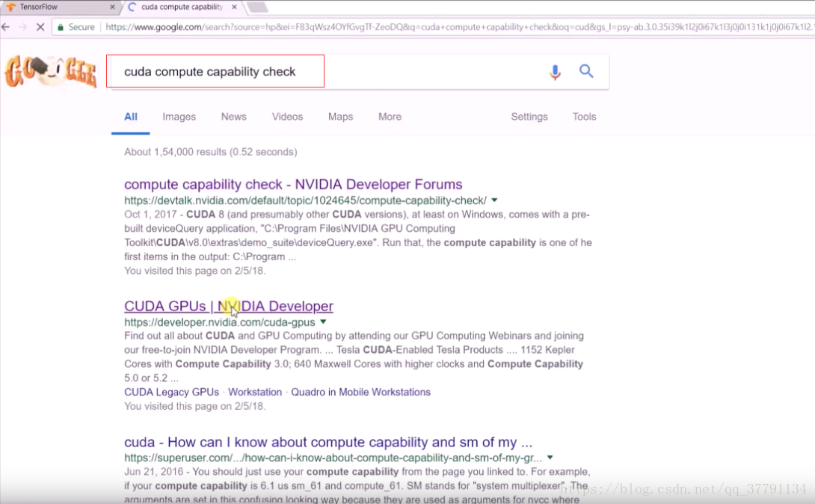Switch to Videos results
The image size is (815, 504).
(x=287, y=117)
